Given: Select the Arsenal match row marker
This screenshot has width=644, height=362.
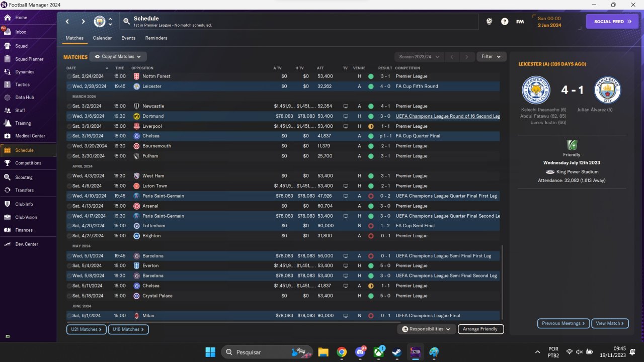Looking at the screenshot, I should 69,206.
